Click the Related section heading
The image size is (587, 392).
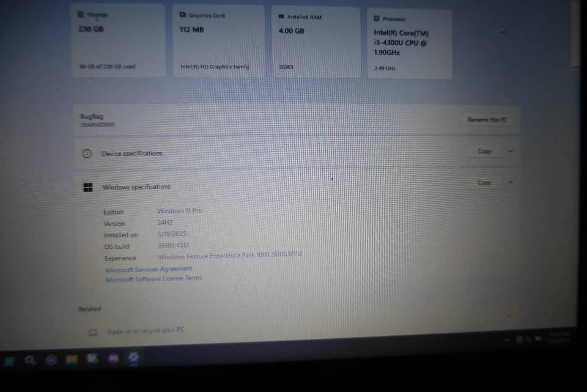click(x=90, y=309)
